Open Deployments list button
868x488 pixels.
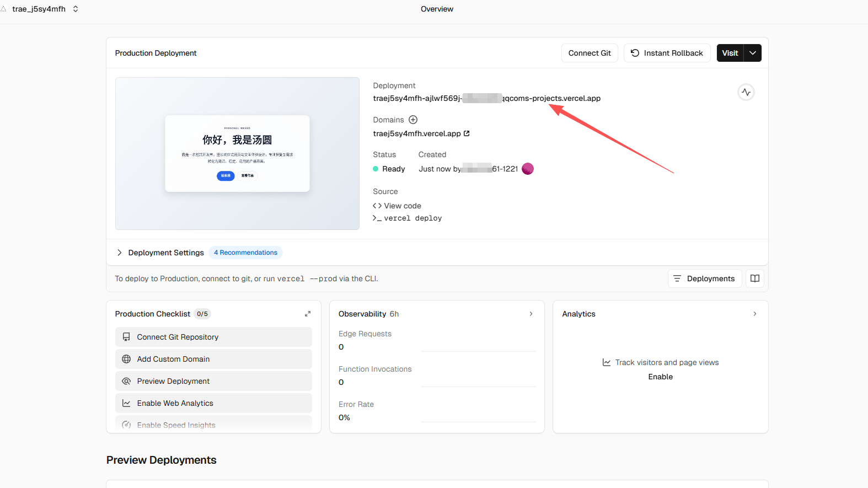pyautogui.click(x=704, y=278)
